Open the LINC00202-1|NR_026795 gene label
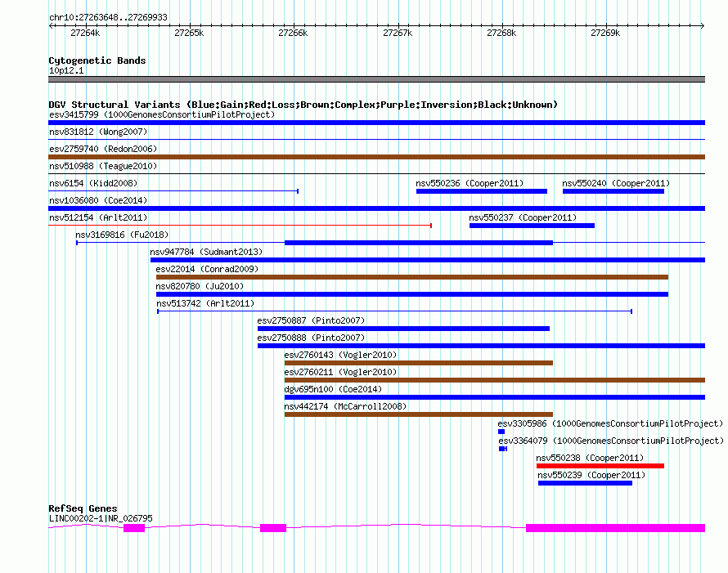 click(x=101, y=518)
